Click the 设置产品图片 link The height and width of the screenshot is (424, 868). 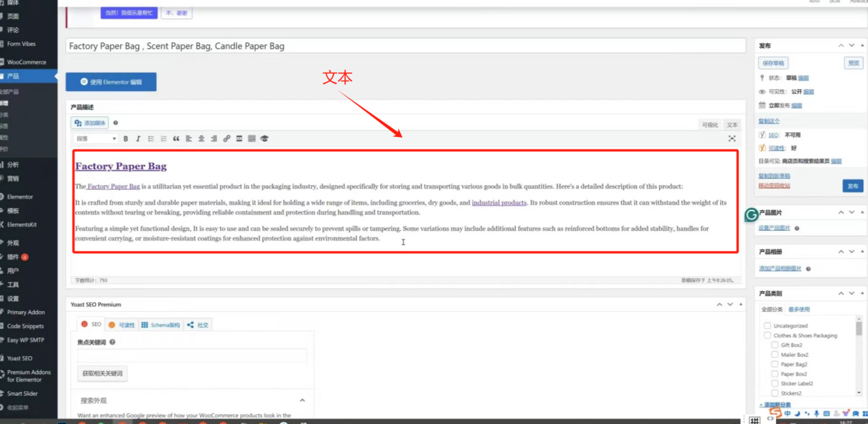tap(774, 228)
